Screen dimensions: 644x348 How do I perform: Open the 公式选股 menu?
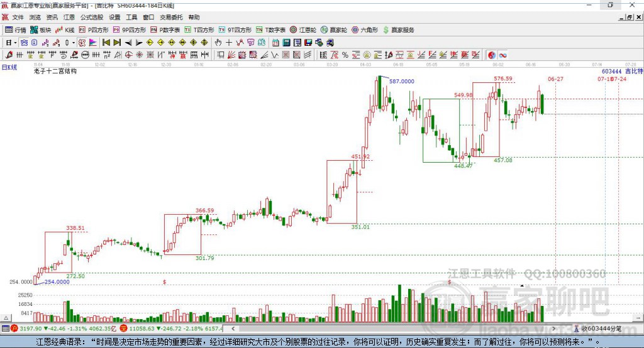coord(92,17)
